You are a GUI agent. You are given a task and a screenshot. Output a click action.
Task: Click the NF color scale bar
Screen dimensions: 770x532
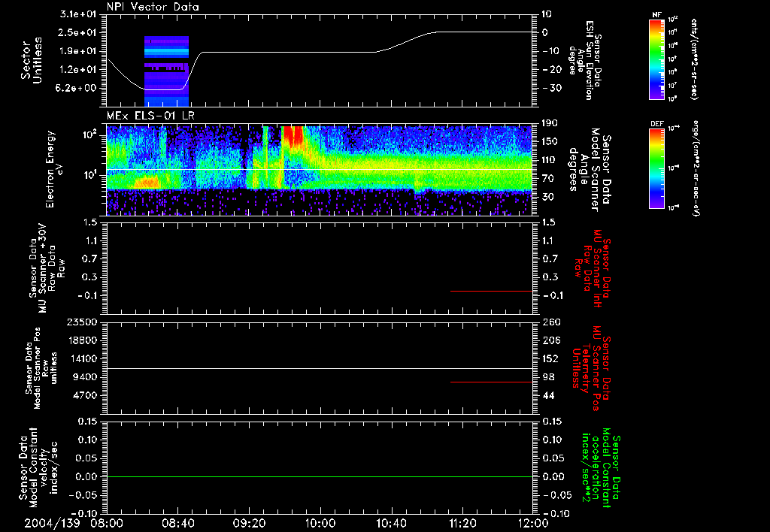656,59
